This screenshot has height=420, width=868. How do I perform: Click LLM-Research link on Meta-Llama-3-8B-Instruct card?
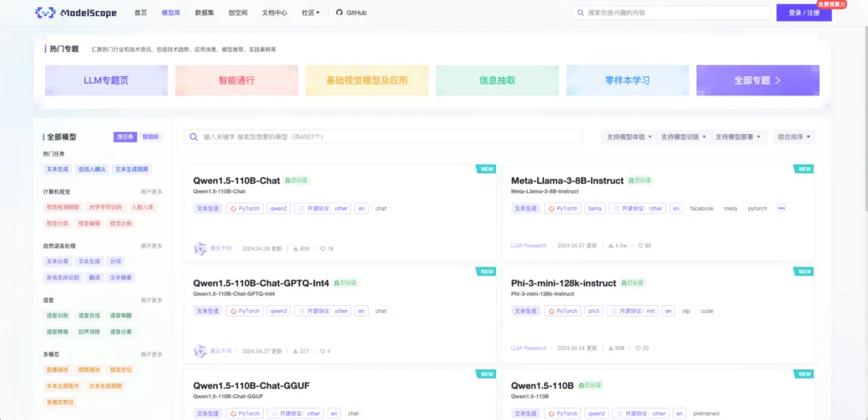click(529, 245)
